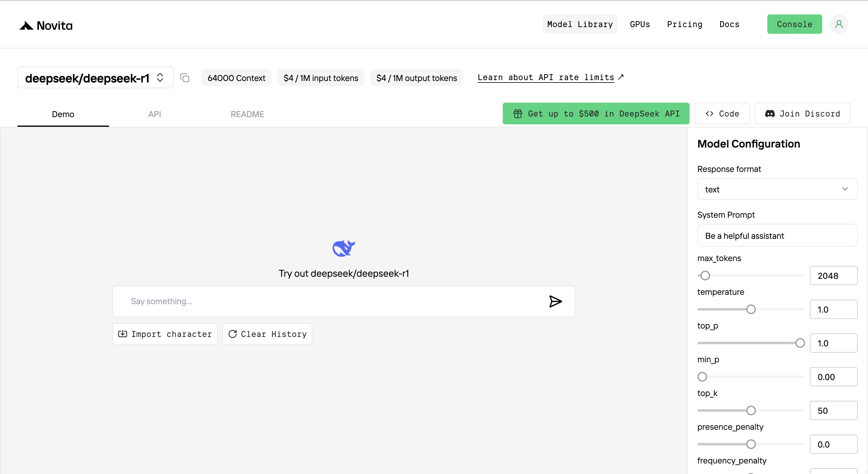Screen dimensions: 868x474
Task: Click the gift promo DeepSeek API button
Action: pyautogui.click(x=596, y=114)
